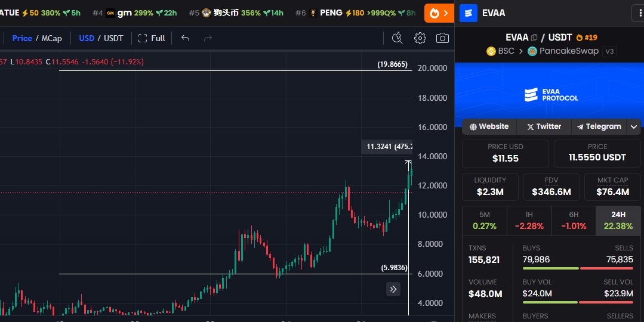Switch chart denomination to USDT

113,38
